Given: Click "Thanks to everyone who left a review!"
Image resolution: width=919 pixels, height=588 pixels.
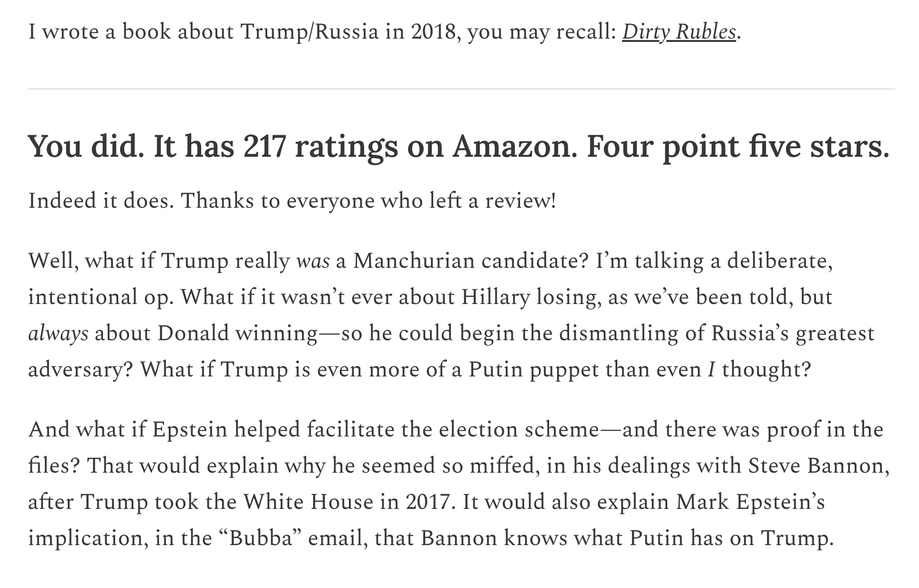Looking at the screenshot, I should (368, 201).
